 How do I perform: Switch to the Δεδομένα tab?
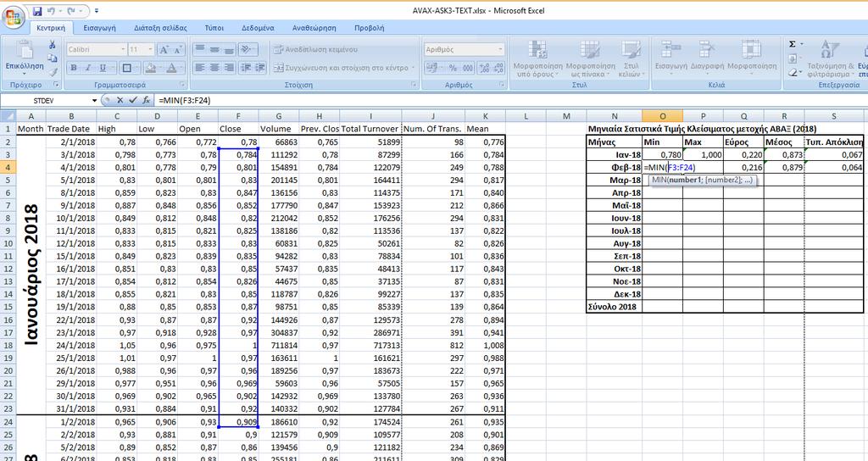258,28
